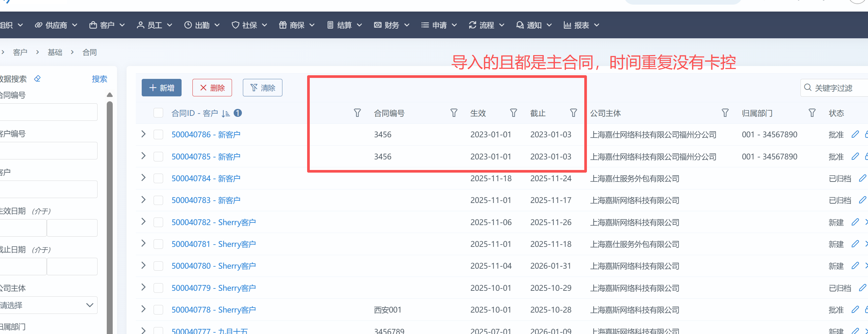Open the 社保 menu in navigation bar
The height and width of the screenshot is (334, 868).
pos(249,25)
